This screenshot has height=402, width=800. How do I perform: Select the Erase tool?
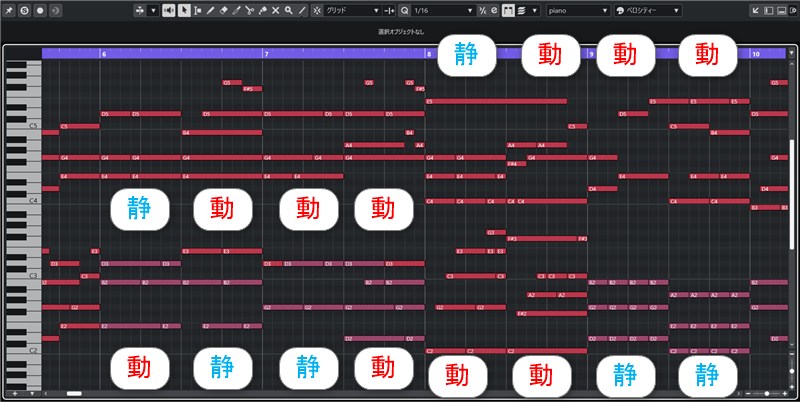click(x=223, y=10)
